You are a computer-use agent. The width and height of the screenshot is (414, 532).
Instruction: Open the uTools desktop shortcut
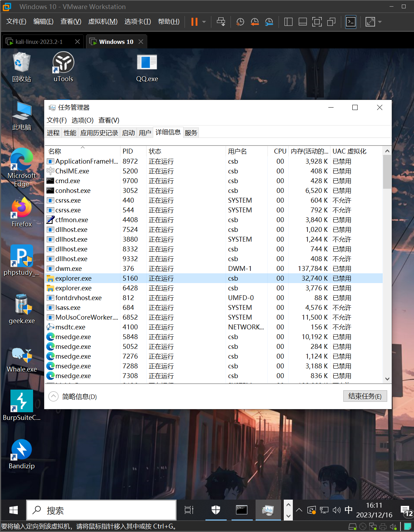63,67
